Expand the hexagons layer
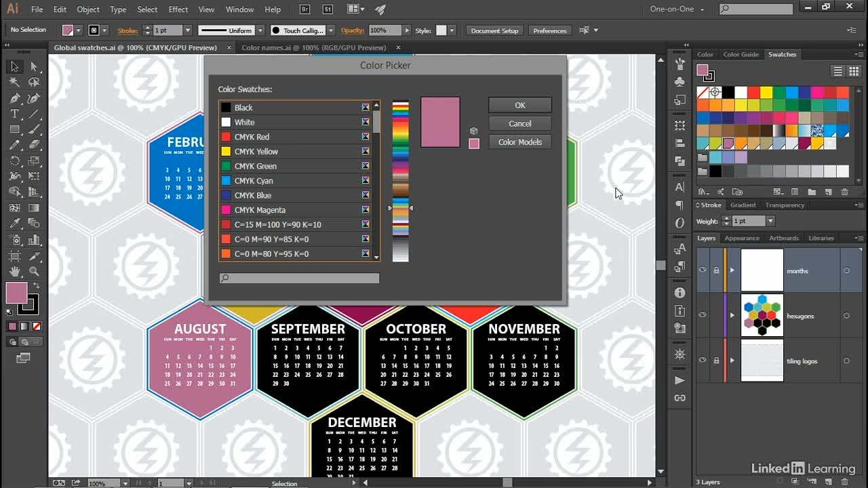Image resolution: width=868 pixels, height=488 pixels. click(732, 315)
